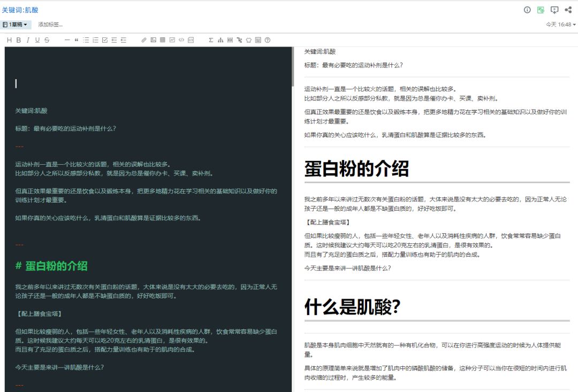Insert a sequence diagram from the toolbar

pyautogui.click(x=230, y=40)
